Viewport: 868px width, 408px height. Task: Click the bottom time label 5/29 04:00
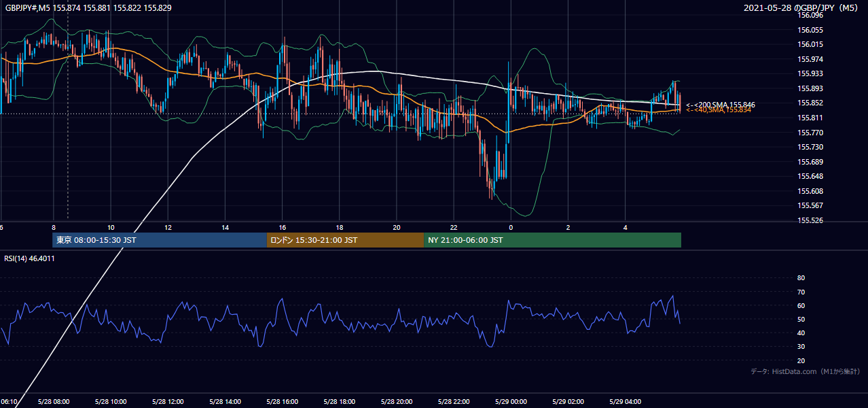[625, 402]
